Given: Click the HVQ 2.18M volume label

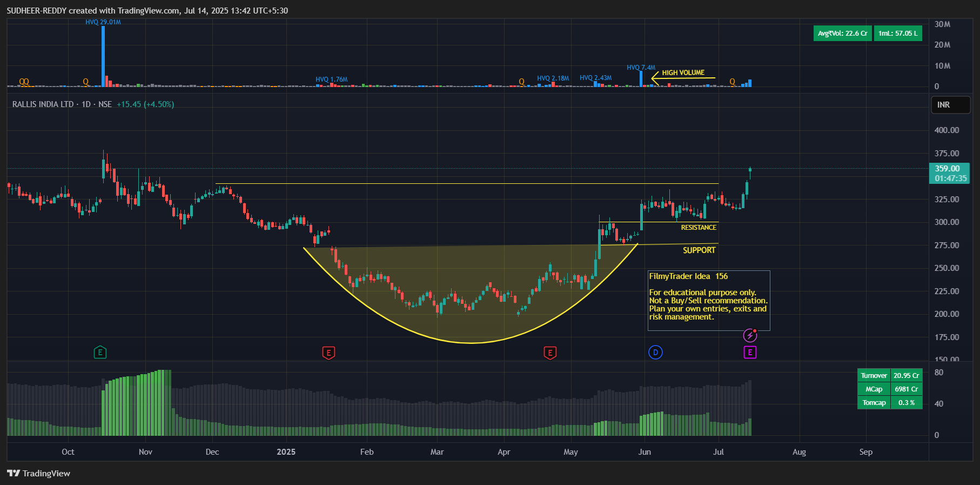Looking at the screenshot, I should click(553, 78).
